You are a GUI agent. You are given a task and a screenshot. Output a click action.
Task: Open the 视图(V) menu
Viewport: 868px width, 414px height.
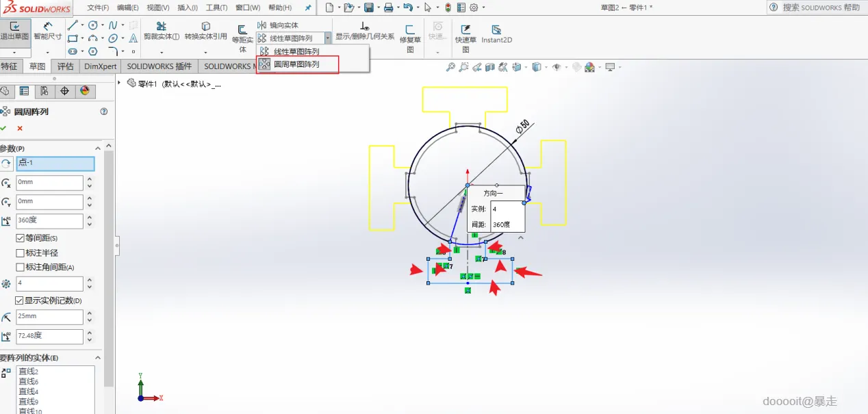click(x=158, y=8)
